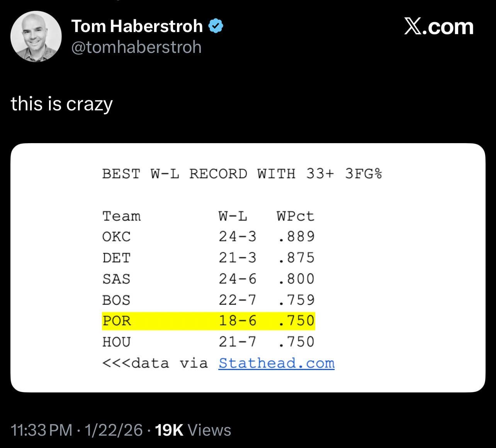Click the Team column header
This screenshot has width=496, height=448.
click(x=122, y=216)
